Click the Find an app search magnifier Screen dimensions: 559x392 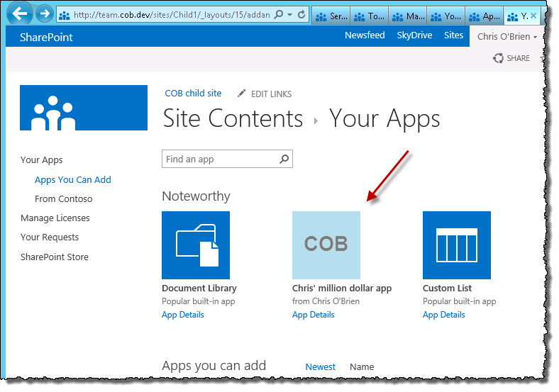pos(284,159)
